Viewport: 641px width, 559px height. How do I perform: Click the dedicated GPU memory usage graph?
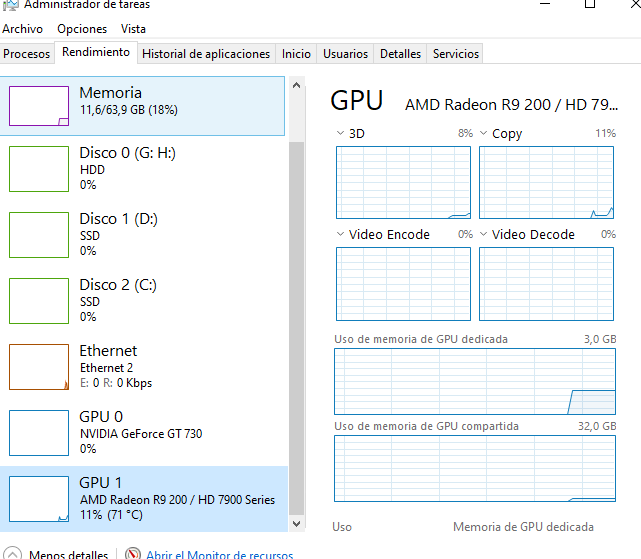475,382
